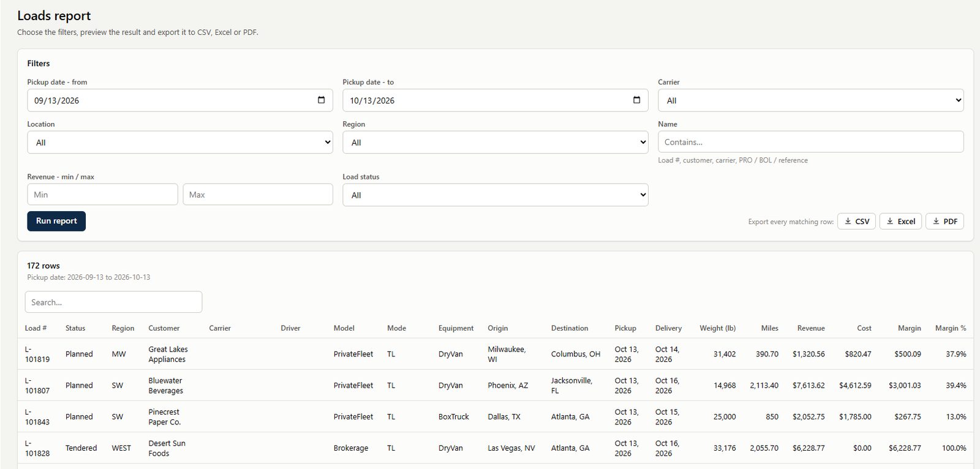Sort by Miles column header
980x469 pixels.
(x=770, y=328)
